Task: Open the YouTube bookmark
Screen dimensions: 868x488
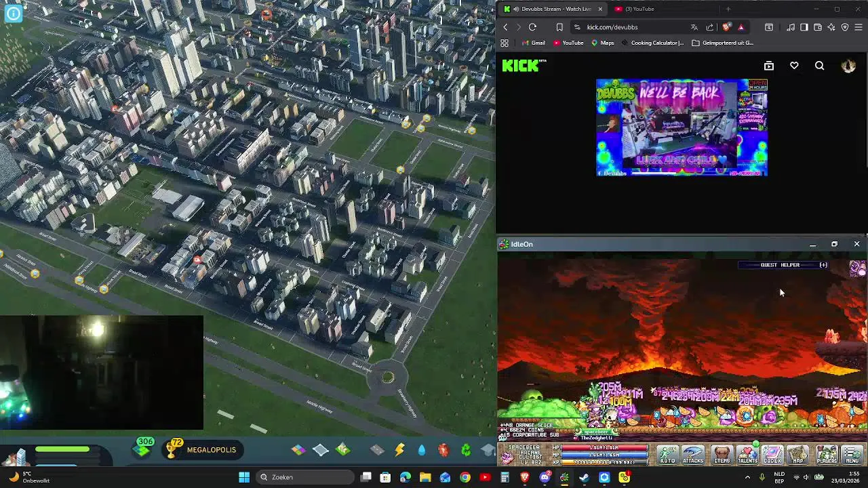Action: tap(568, 43)
